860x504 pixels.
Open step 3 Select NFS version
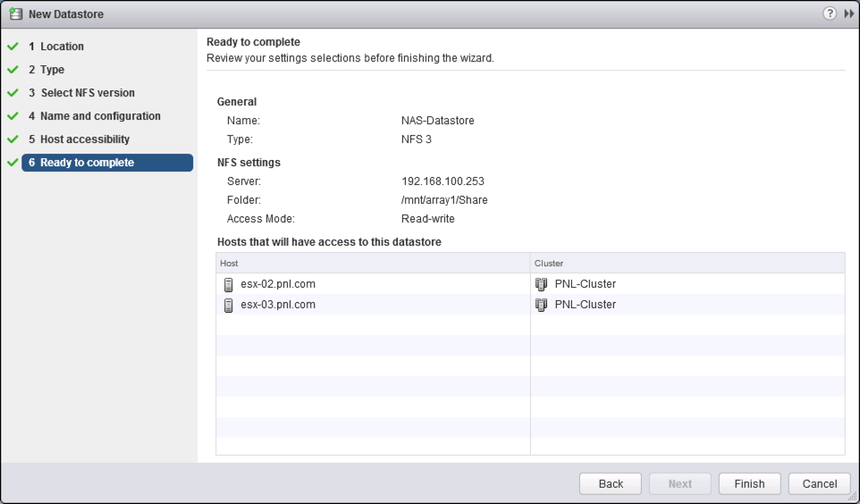[x=81, y=93]
